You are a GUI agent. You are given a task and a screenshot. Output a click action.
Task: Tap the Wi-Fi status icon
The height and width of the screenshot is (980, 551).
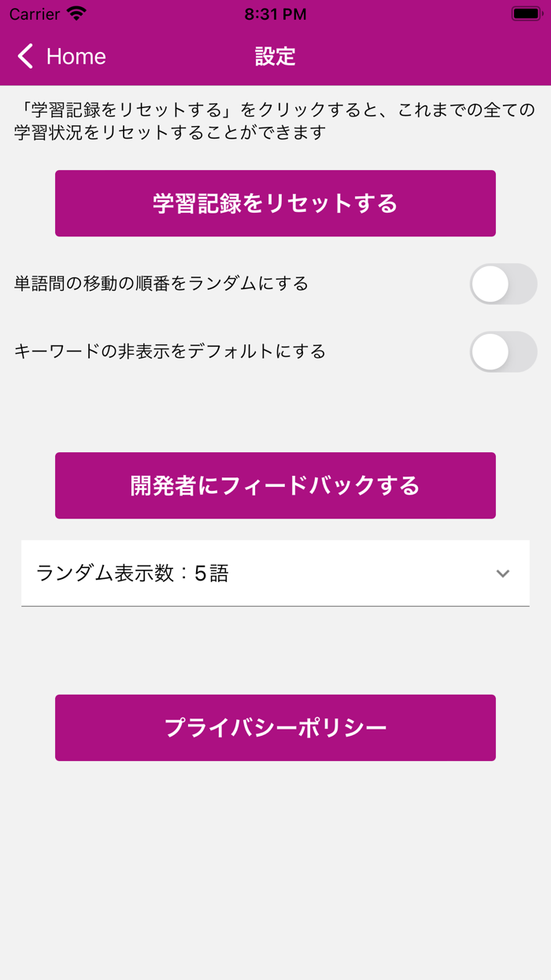(x=75, y=13)
